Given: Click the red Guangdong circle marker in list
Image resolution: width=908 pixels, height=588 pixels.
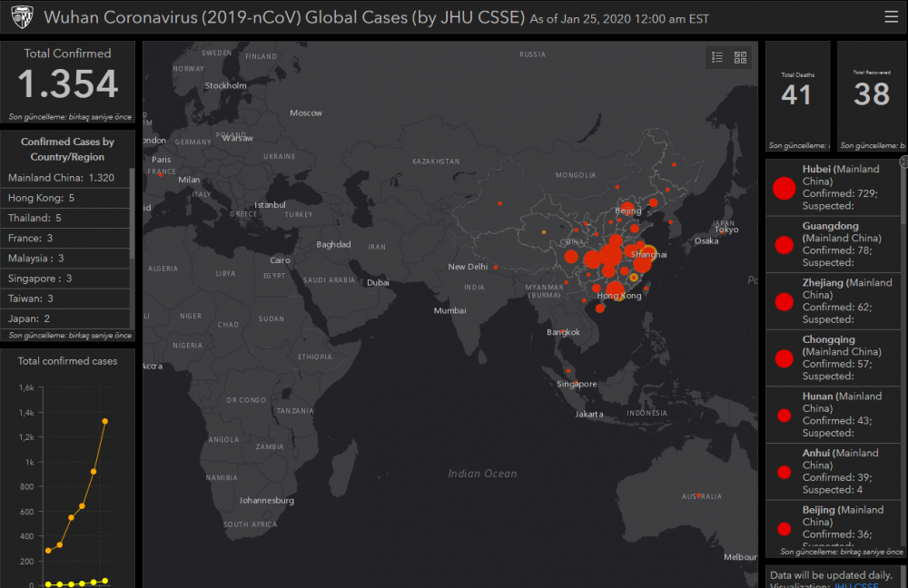Looking at the screenshot, I should pyautogui.click(x=784, y=244).
